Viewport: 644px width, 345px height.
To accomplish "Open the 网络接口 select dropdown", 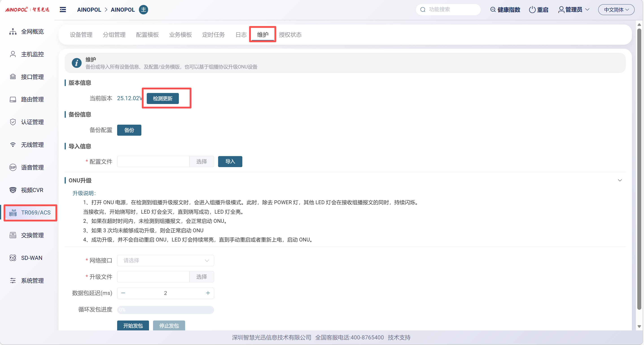I will [165, 261].
